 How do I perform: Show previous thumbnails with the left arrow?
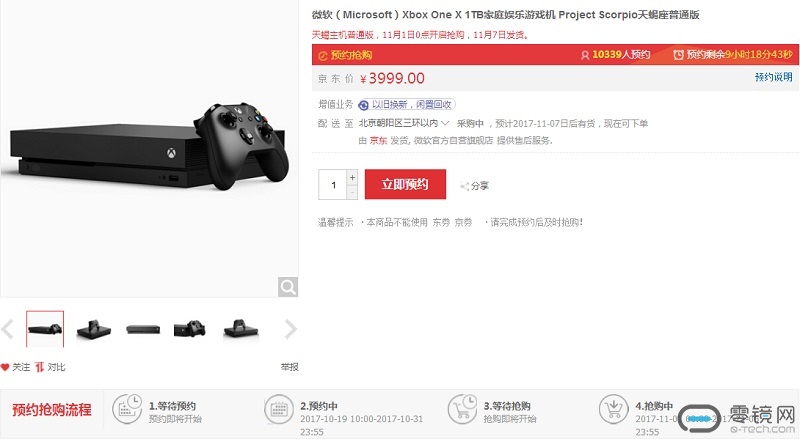[8, 329]
